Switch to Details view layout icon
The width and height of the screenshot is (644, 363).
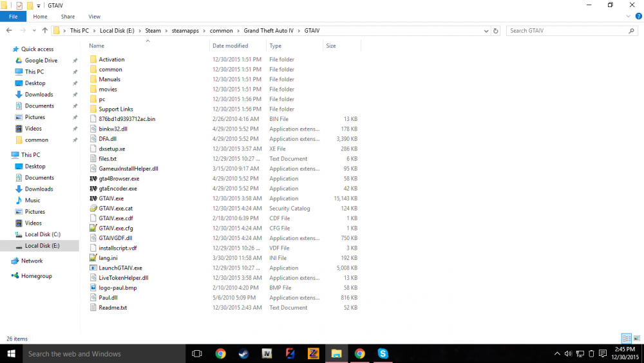(627, 339)
